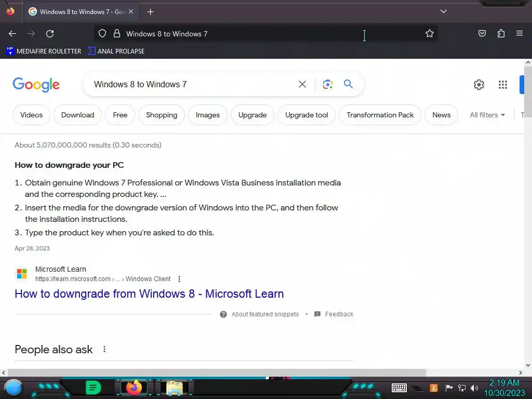This screenshot has width=532, height=399.
Task: Click the scroll right arrow
Action: click(x=521, y=373)
